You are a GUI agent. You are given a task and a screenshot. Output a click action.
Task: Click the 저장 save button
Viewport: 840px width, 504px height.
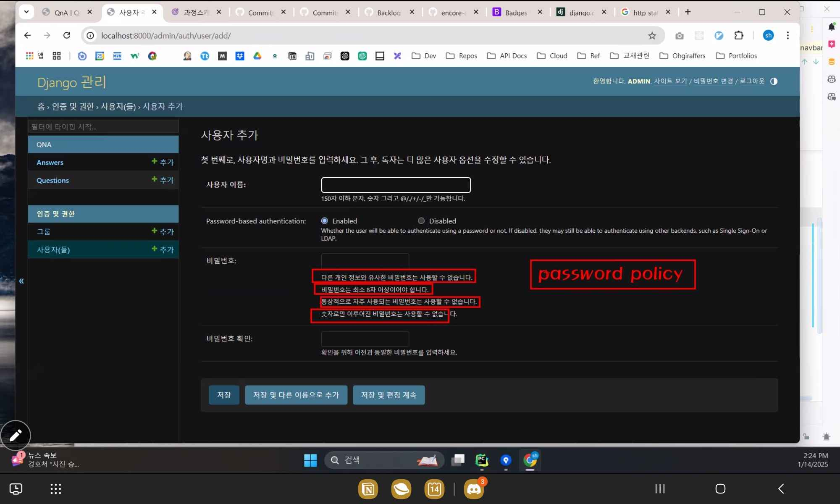point(224,395)
